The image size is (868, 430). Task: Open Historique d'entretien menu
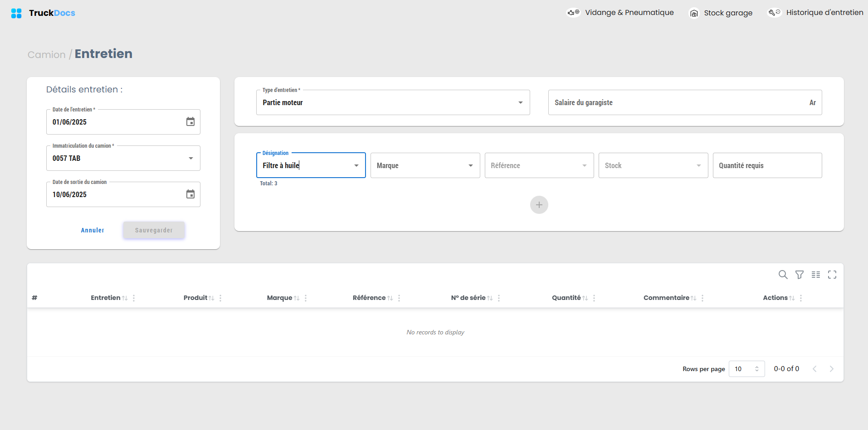[815, 13]
